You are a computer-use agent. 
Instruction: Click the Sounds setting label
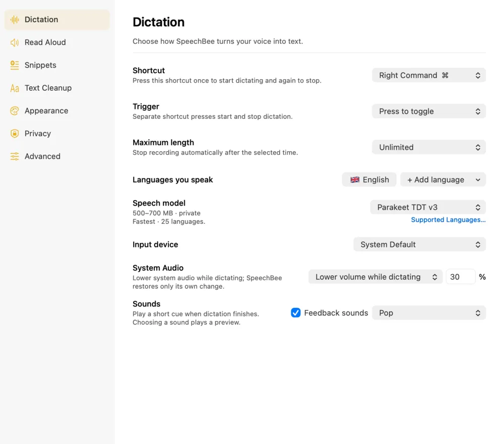[146, 304]
